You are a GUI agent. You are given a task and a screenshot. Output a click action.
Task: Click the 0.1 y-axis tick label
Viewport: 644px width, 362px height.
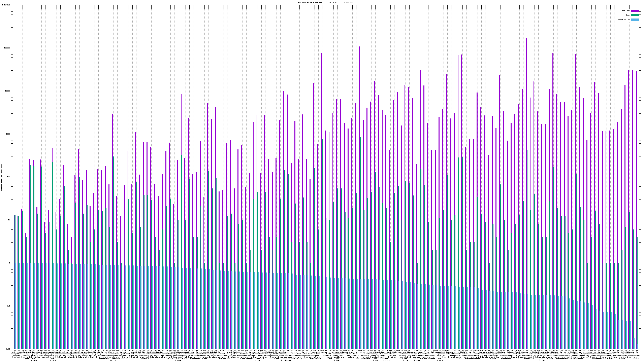[8, 306]
